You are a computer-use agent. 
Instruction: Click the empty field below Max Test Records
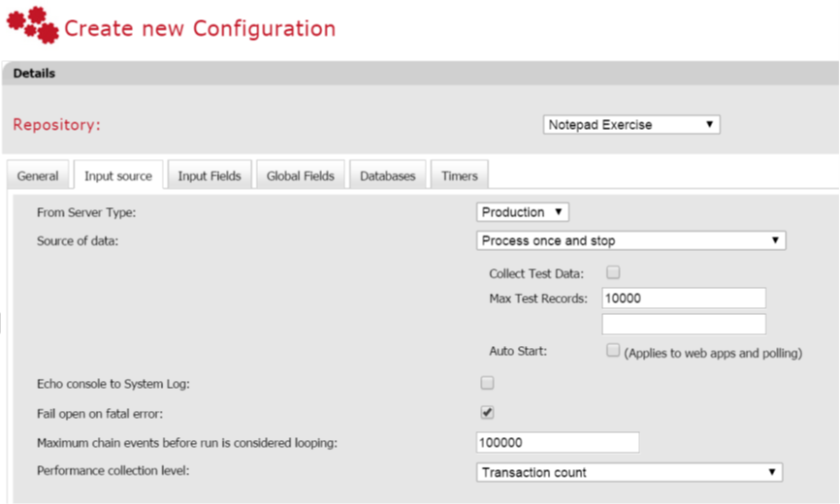(684, 324)
